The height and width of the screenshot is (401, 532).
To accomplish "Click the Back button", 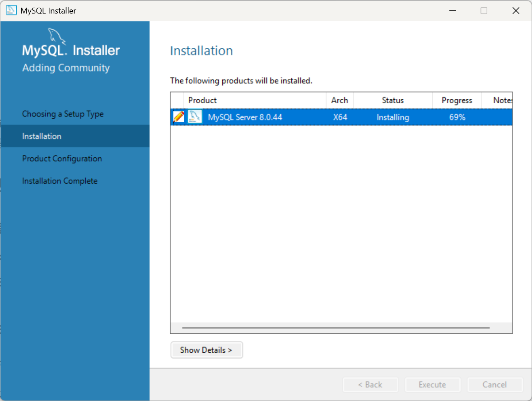I will pyautogui.click(x=370, y=385).
